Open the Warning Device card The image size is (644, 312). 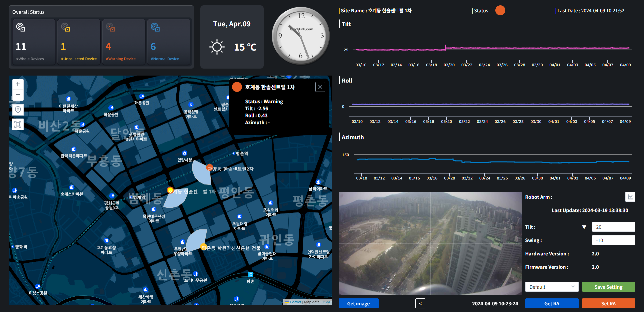[x=124, y=42]
